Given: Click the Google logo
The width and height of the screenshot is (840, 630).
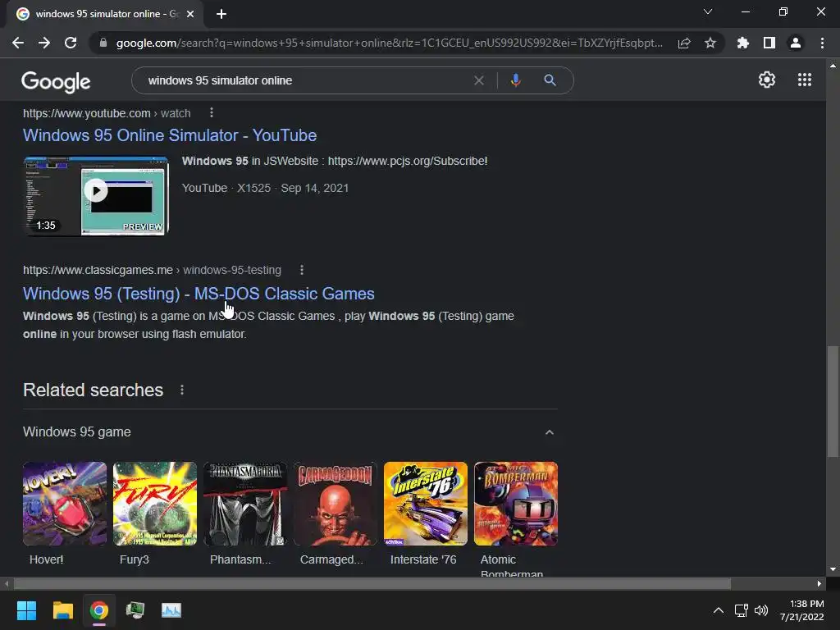Looking at the screenshot, I should [56, 81].
